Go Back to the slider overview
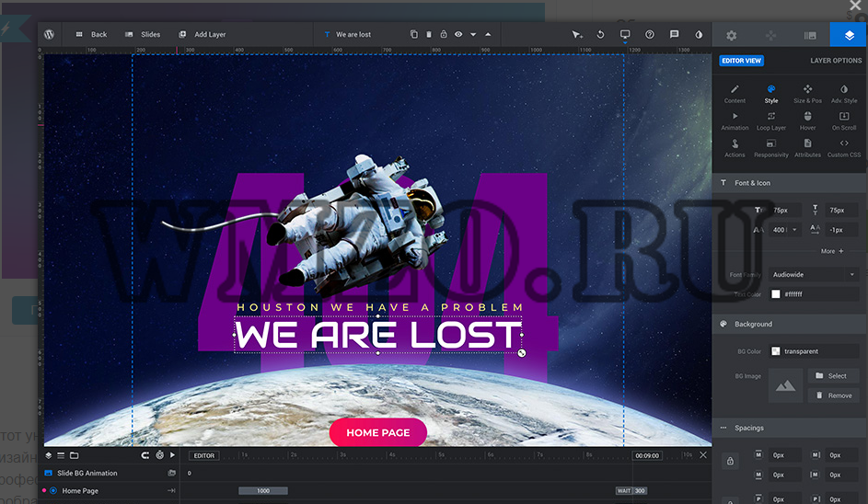 [x=91, y=34]
